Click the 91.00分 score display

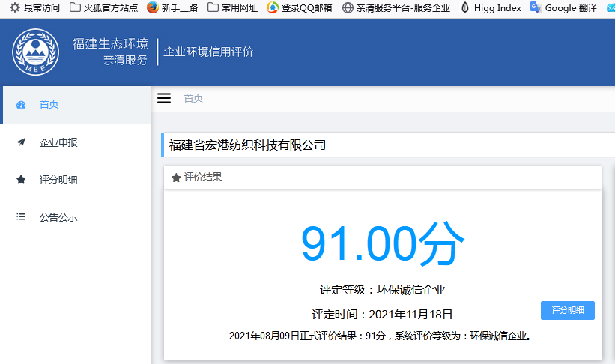coord(382,244)
